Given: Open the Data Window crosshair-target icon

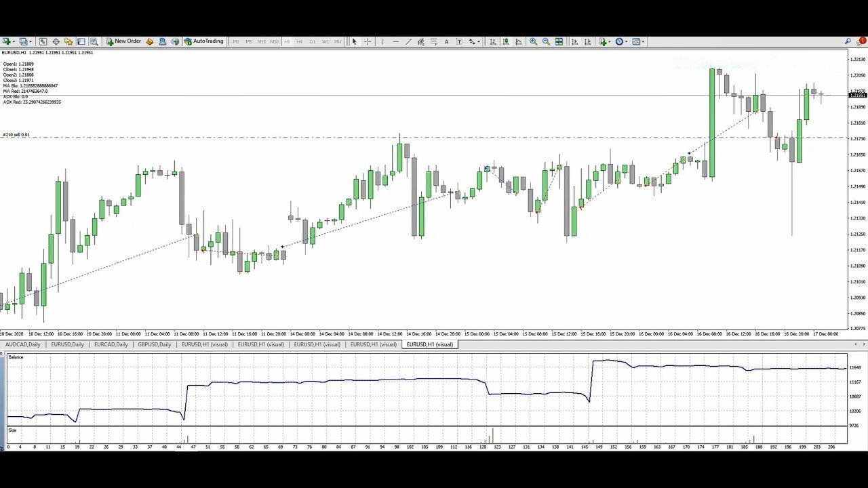Looking at the screenshot, I should pyautogui.click(x=56, y=41).
